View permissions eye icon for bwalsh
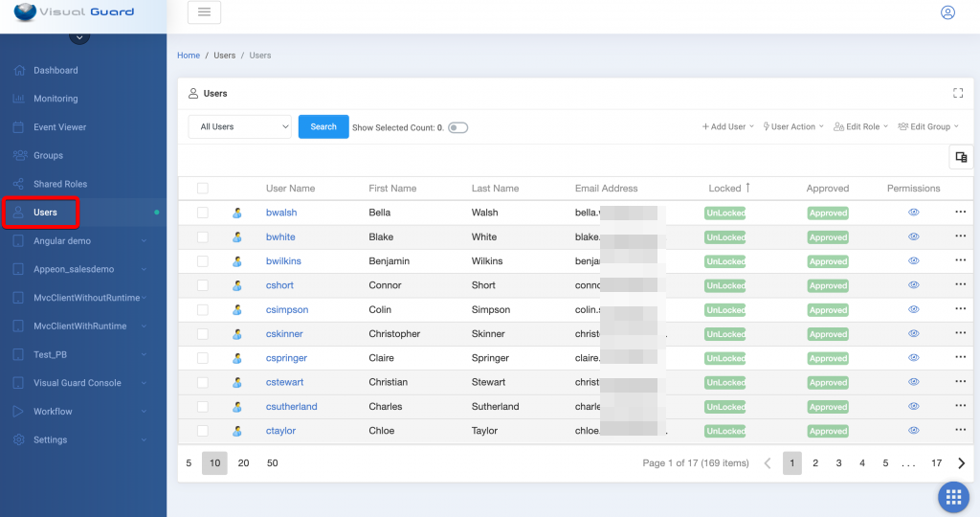Viewport: 980px width, 517px height. 913,213
